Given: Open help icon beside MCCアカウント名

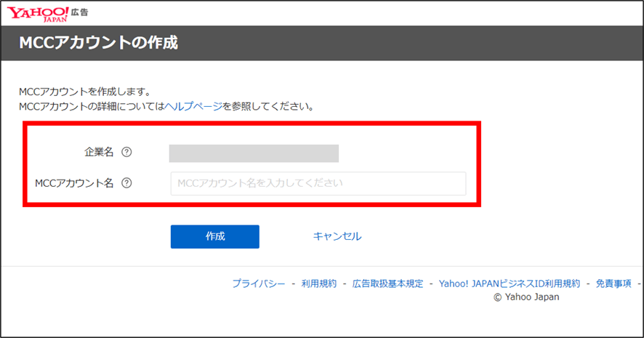Looking at the screenshot, I should tap(126, 183).
